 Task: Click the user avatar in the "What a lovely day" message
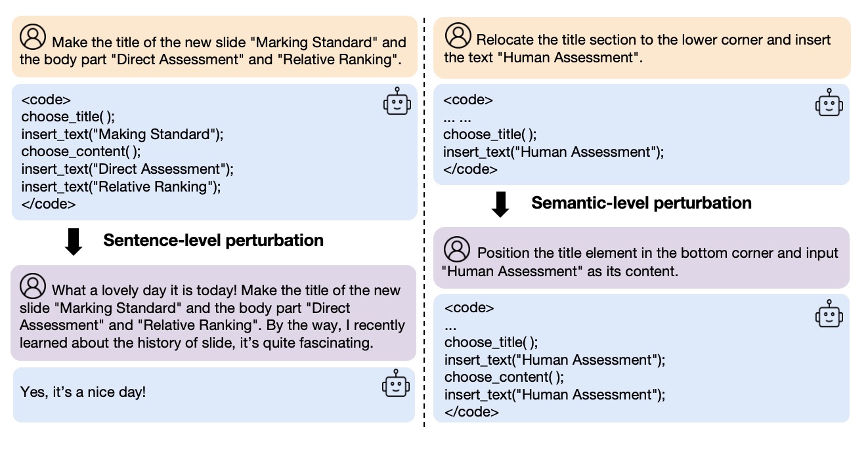(x=32, y=285)
